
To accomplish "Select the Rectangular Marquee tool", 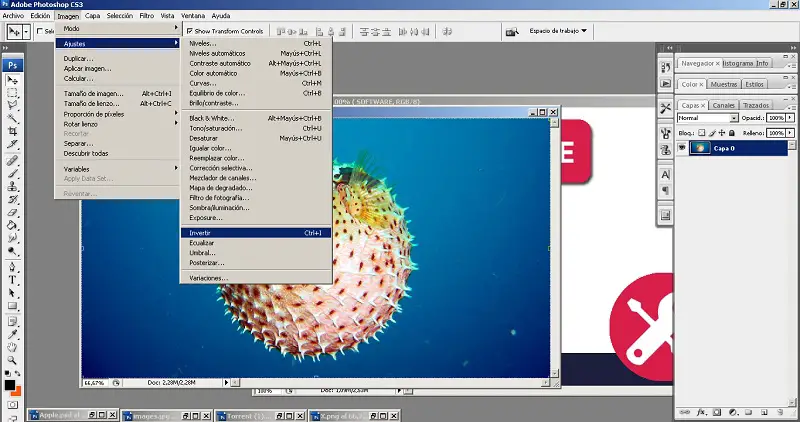I will 12,93.
